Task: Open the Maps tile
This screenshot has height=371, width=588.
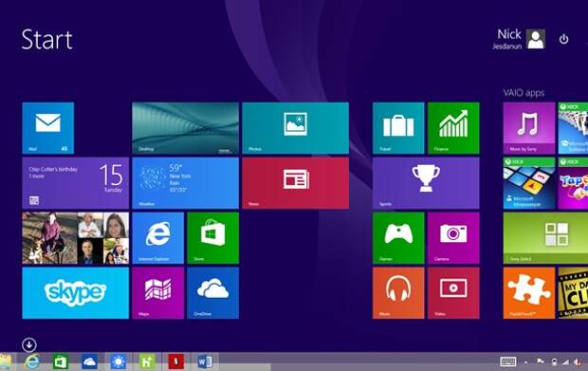Action: tap(157, 293)
